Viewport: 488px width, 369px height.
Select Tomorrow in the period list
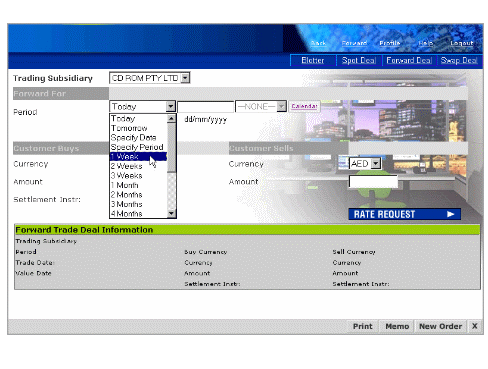(138, 128)
